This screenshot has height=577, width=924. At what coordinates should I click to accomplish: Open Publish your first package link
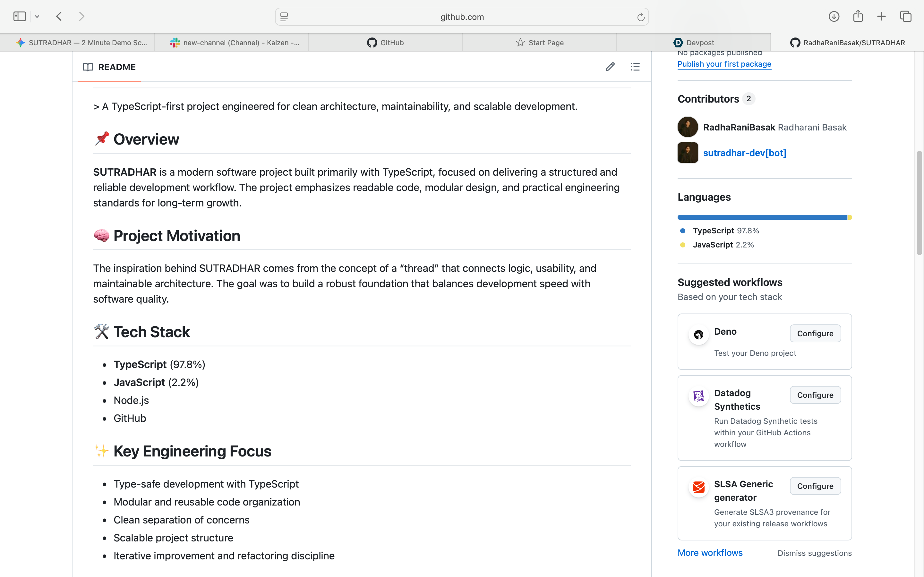pyautogui.click(x=724, y=64)
